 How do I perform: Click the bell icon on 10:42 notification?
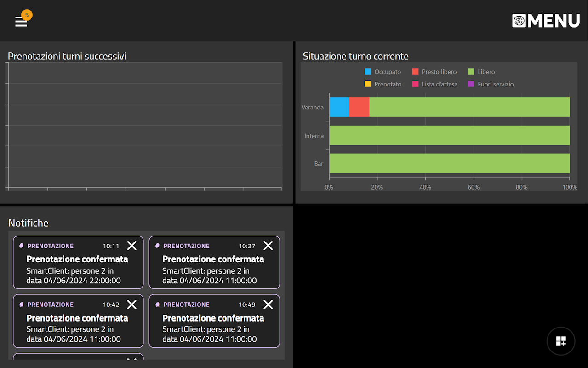[x=21, y=305]
